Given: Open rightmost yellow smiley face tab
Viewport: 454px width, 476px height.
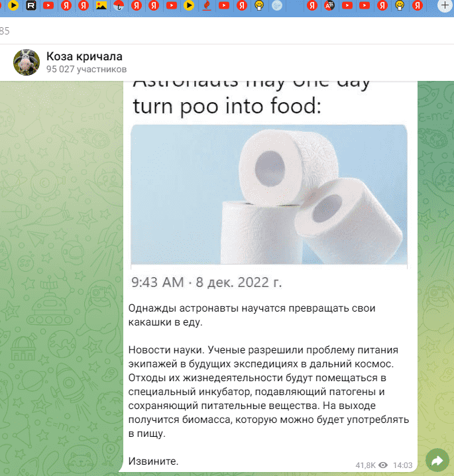Looking at the screenshot, I should click(x=400, y=5).
